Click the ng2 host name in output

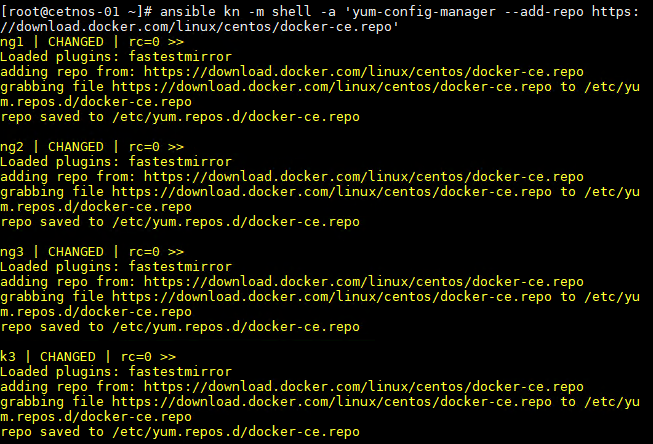click(x=12, y=146)
